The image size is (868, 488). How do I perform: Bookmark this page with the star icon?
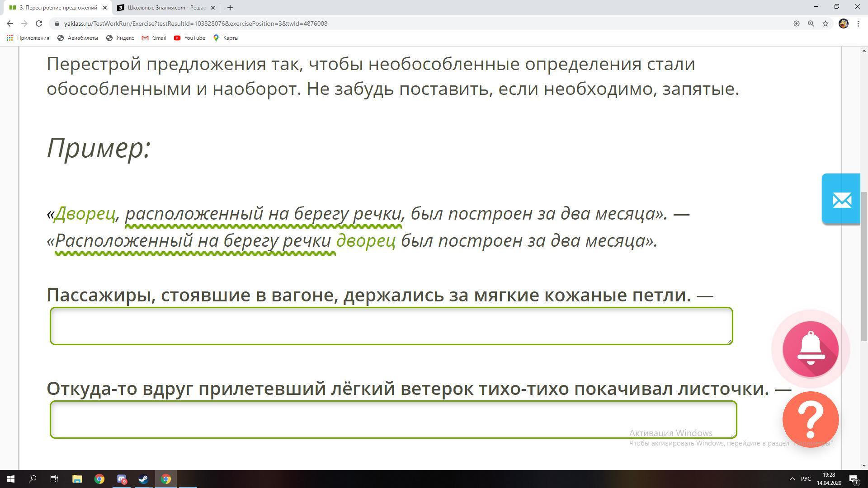(826, 23)
